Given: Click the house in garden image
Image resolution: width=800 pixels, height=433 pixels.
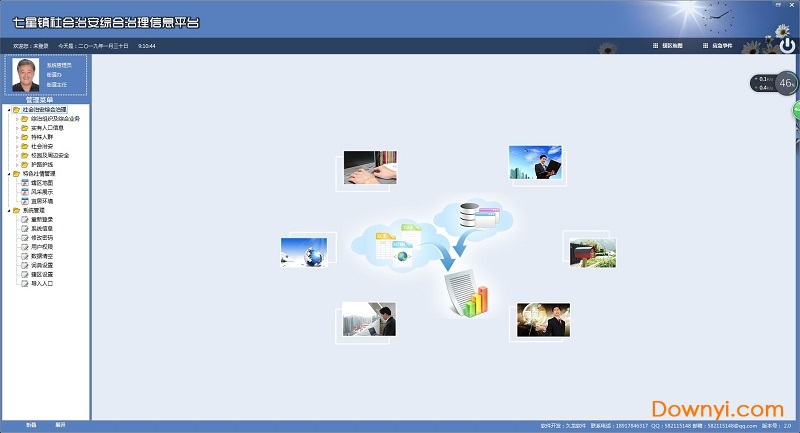Looking at the screenshot, I should (x=590, y=250).
